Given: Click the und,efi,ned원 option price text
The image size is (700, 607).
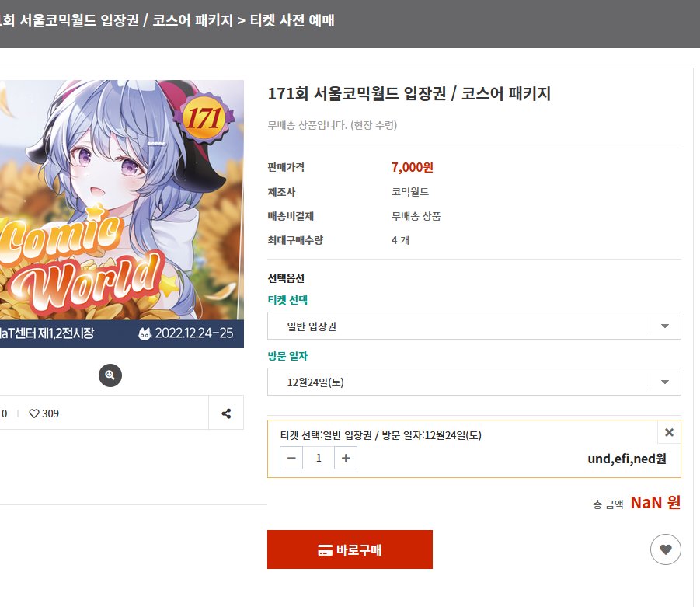Looking at the screenshot, I should point(627,459).
